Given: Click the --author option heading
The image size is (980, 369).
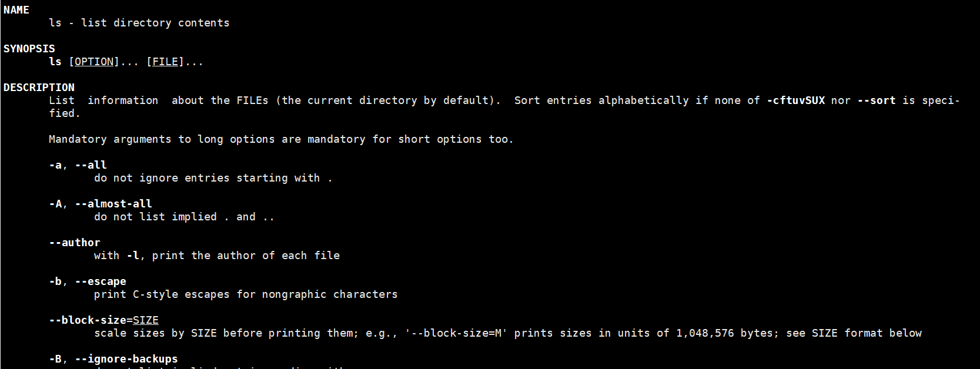Looking at the screenshot, I should [75, 243].
